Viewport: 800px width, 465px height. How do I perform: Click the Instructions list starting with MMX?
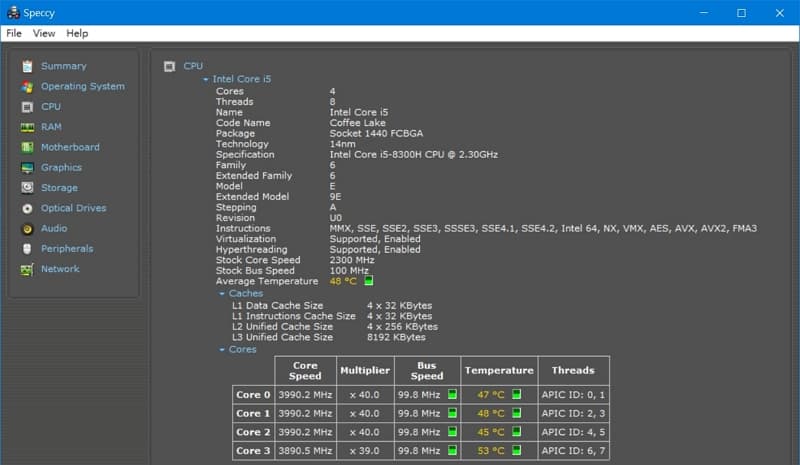543,229
